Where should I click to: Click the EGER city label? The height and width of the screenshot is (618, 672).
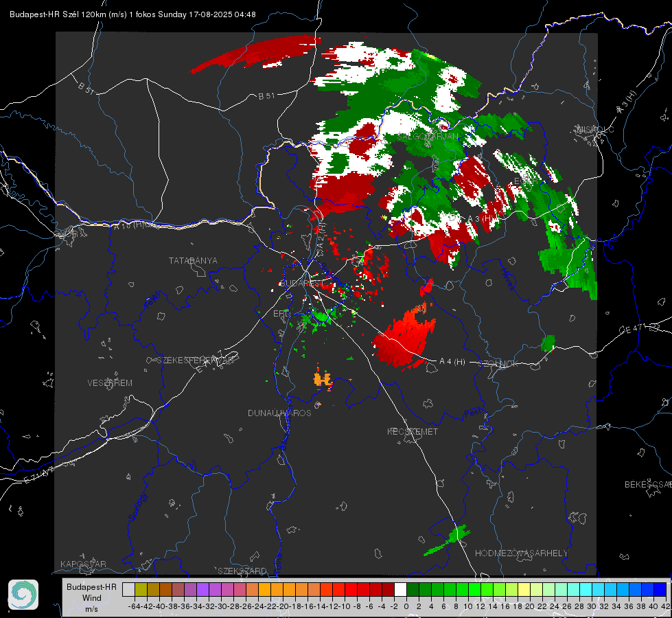525,181
